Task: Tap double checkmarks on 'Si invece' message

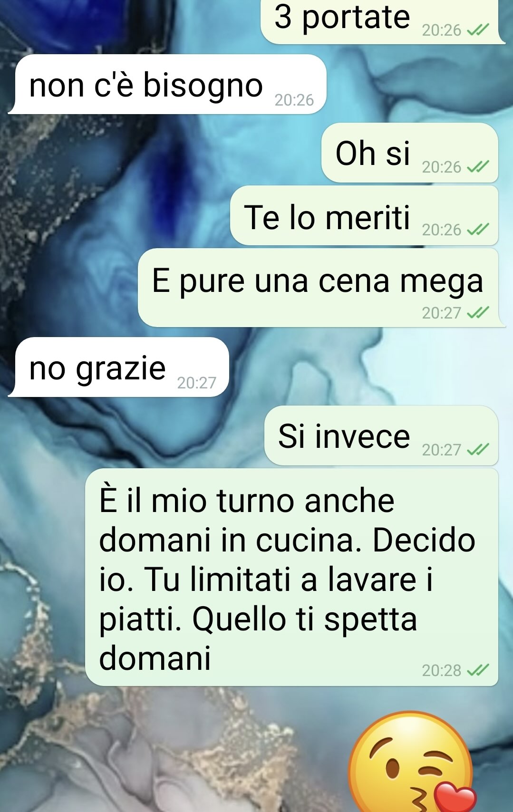Action: pos(478,449)
